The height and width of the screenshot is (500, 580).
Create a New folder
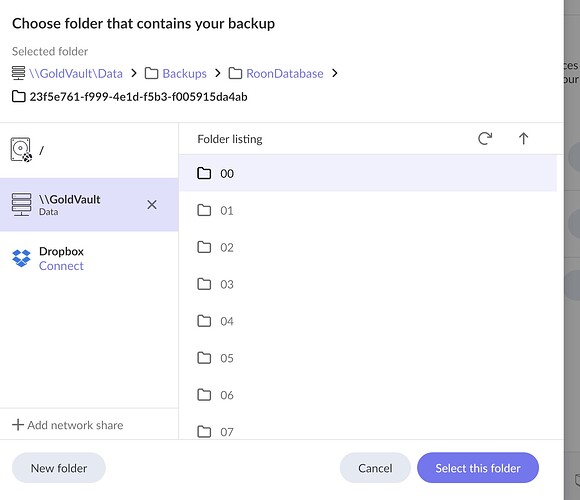[x=59, y=468]
